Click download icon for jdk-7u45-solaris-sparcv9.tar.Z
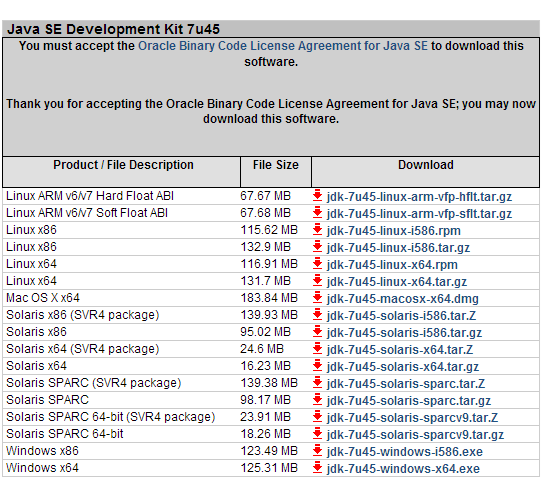546x483 pixels. (317, 417)
